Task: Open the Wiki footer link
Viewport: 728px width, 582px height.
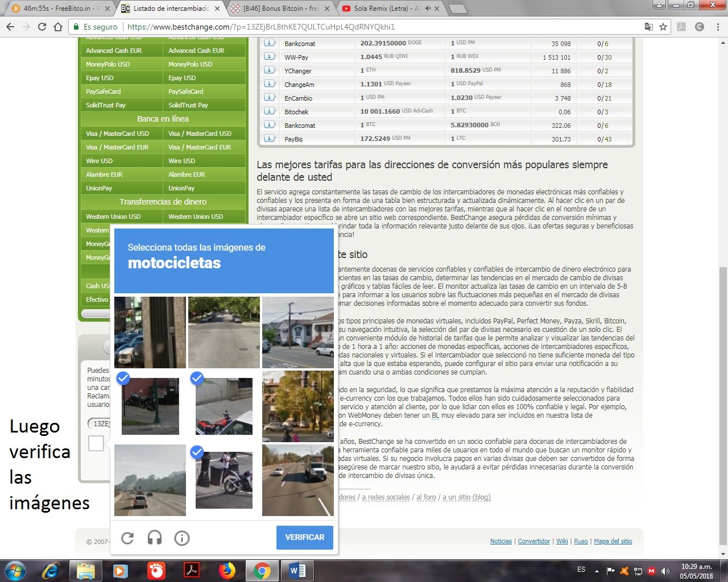Action: pyautogui.click(x=562, y=541)
